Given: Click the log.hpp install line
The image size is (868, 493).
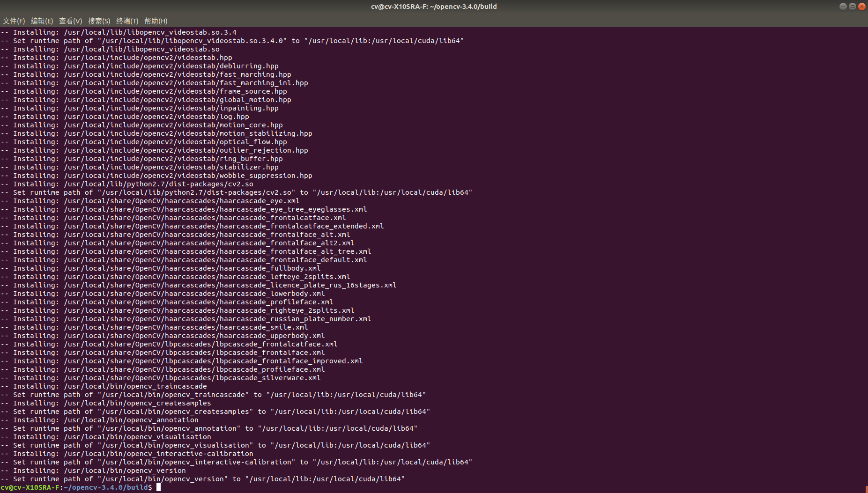Looking at the screenshot, I should [125, 117].
